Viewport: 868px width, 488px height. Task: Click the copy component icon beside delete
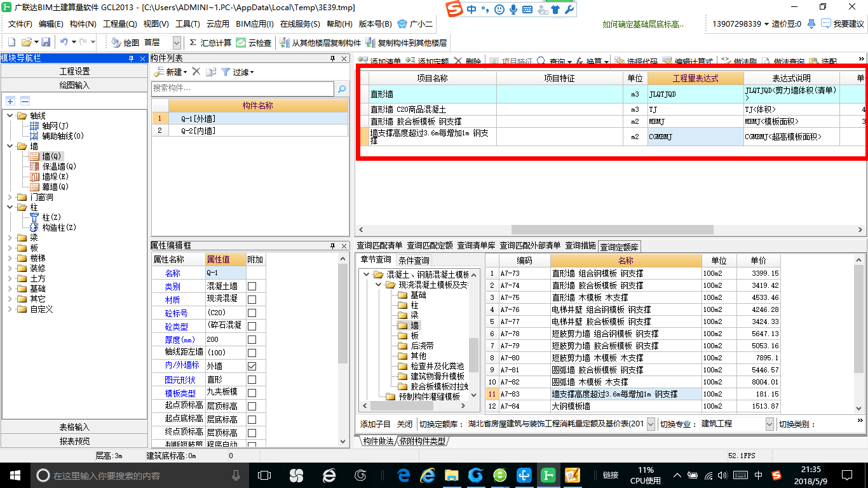pos(211,72)
